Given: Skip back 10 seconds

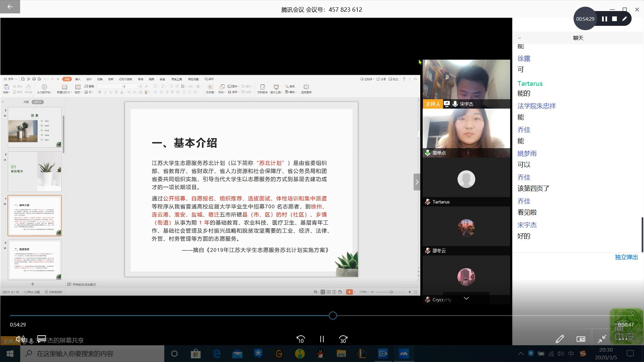Looking at the screenshot, I should (x=301, y=339).
